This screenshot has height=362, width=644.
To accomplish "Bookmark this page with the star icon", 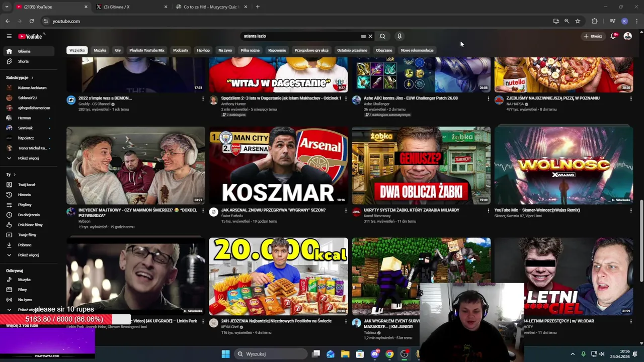I will click(x=578, y=21).
